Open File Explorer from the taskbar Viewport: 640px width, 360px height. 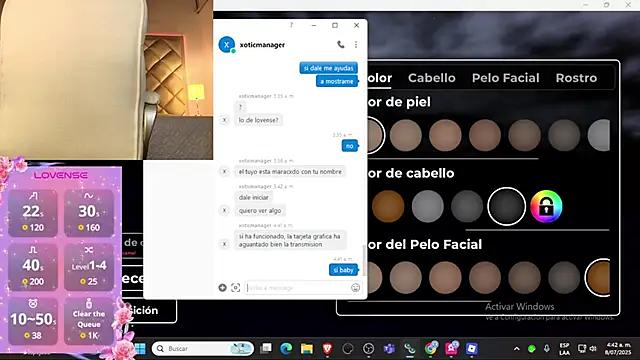(x=307, y=348)
